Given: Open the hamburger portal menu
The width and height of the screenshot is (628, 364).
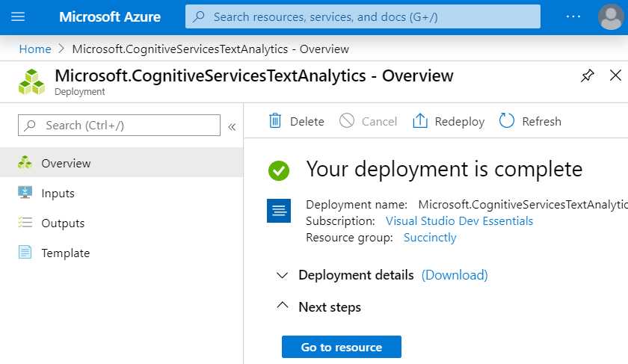Looking at the screenshot, I should point(18,17).
